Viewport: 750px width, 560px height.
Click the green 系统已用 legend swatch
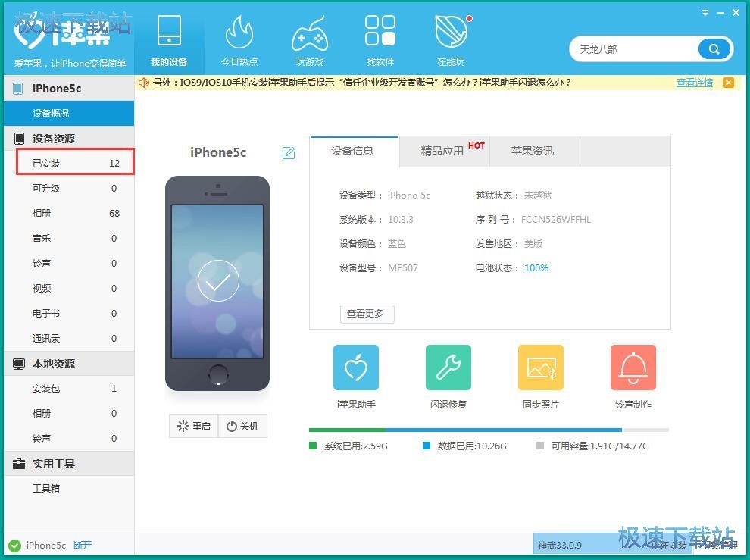[x=313, y=446]
